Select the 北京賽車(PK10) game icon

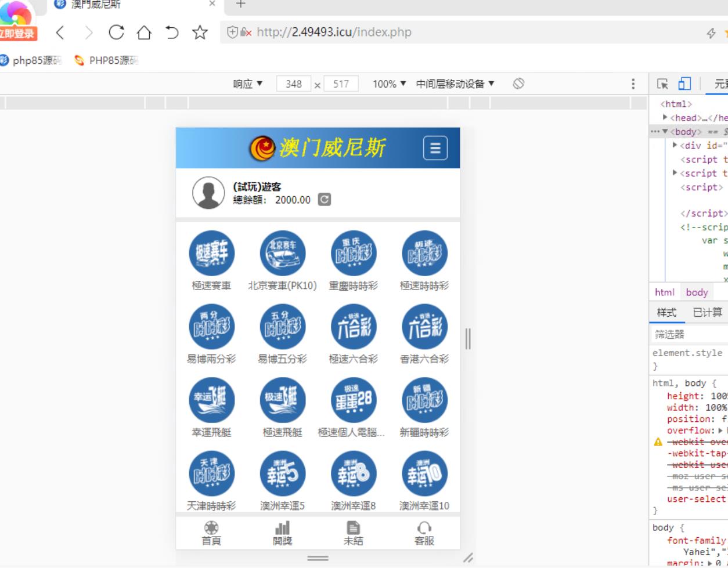[x=282, y=254]
